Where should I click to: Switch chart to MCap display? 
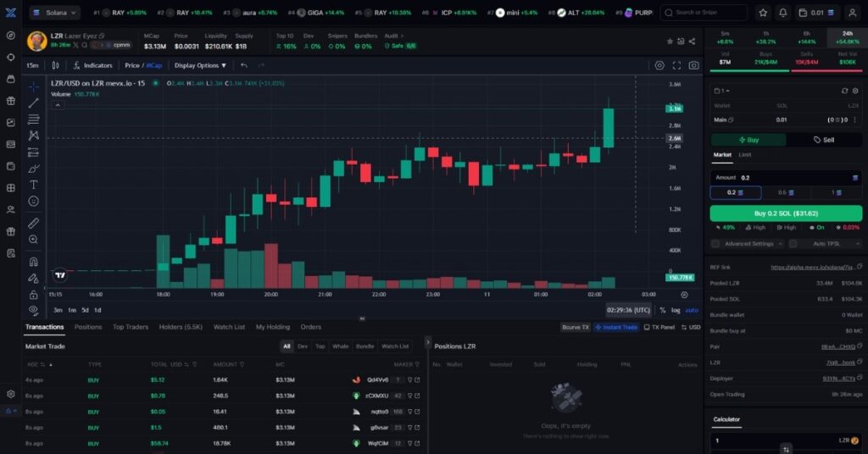154,65
